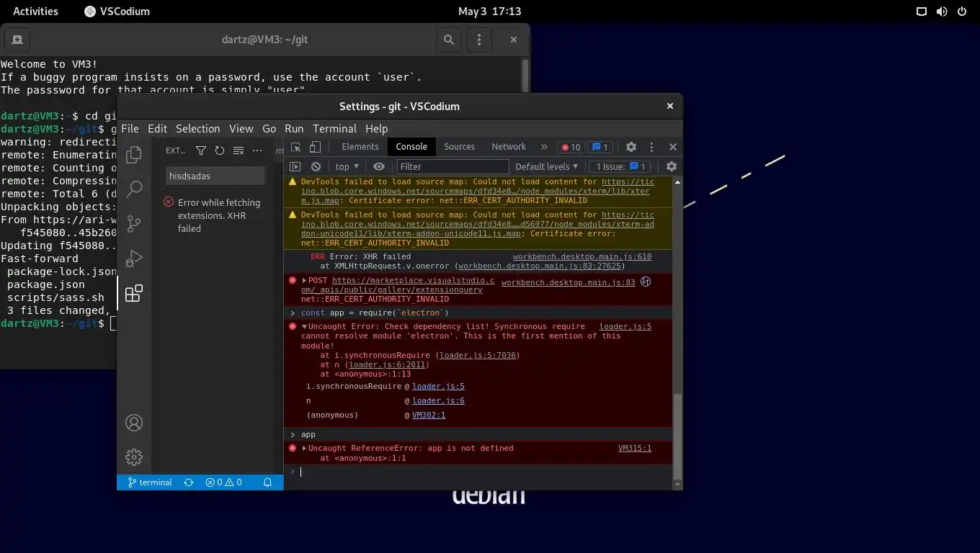Viewport: 980px width, 553px height.
Task: Click search icon in terminal window header
Action: [x=449, y=40]
